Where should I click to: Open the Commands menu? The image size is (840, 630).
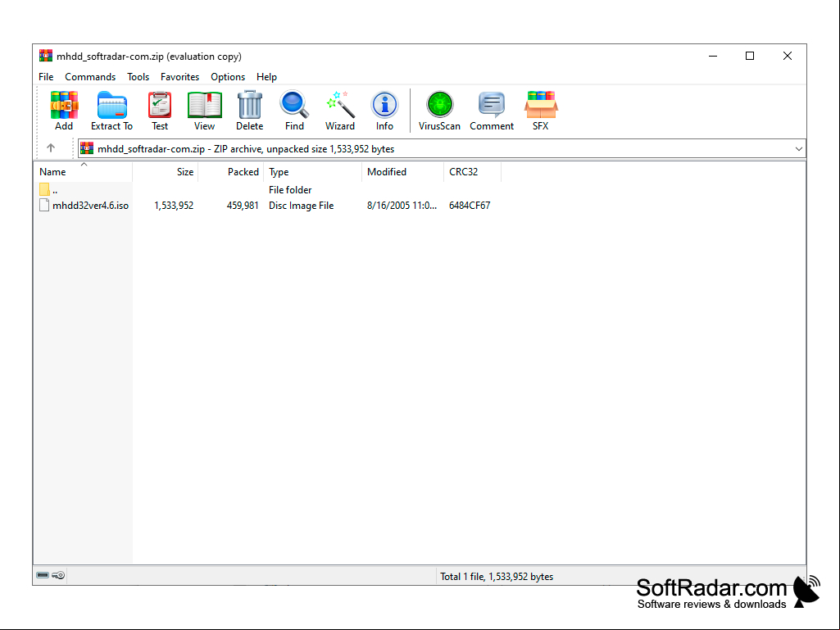pos(90,77)
